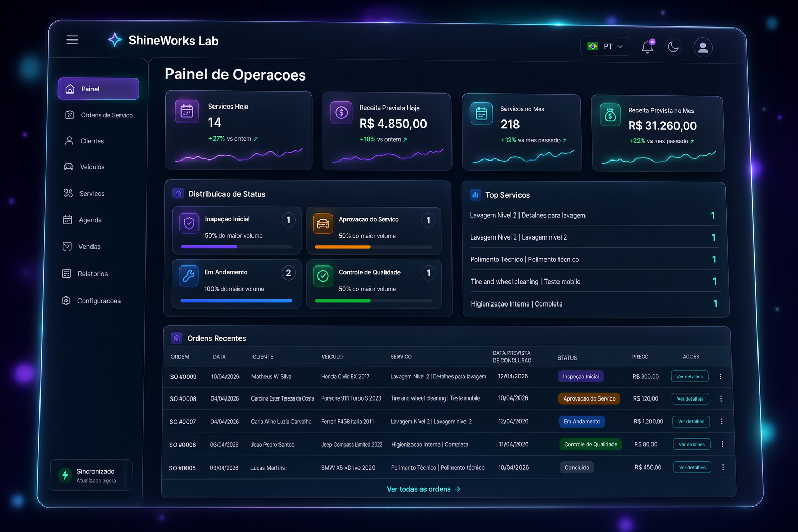Screen dimensions: 798x532
Task: Click the Aprovacao do Servico car icon
Action: point(323,224)
